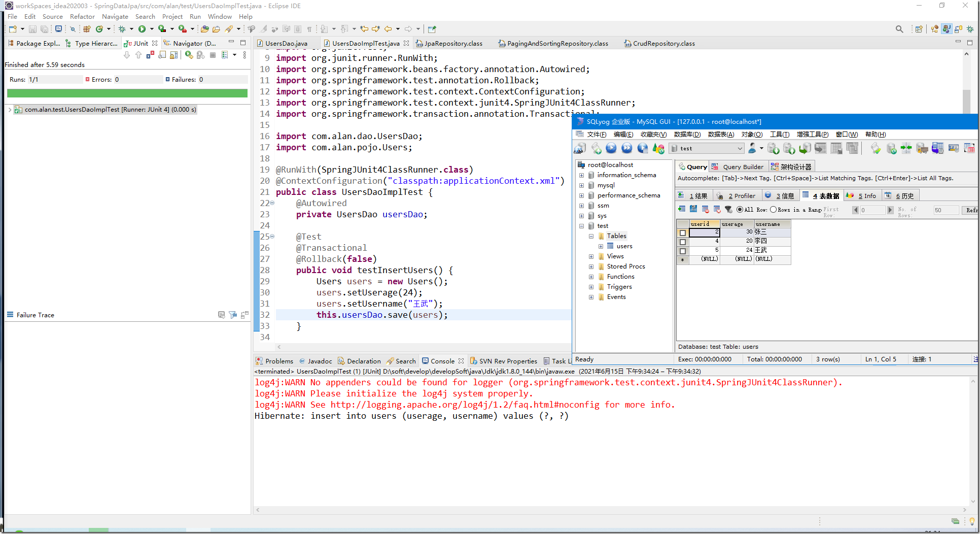Click JUnit Previous Failure up arrow
This screenshot has height=534, width=980.
(x=138, y=55)
